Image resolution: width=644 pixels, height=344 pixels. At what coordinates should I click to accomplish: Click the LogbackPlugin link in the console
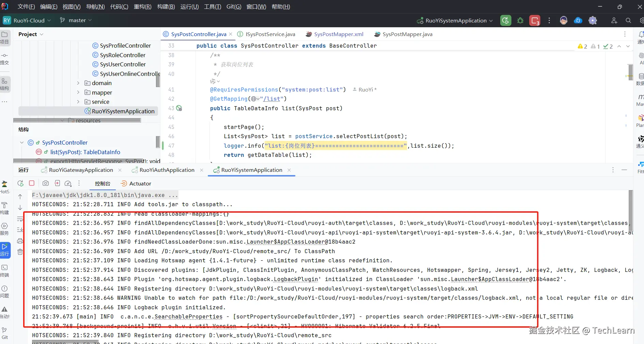(x=296, y=279)
